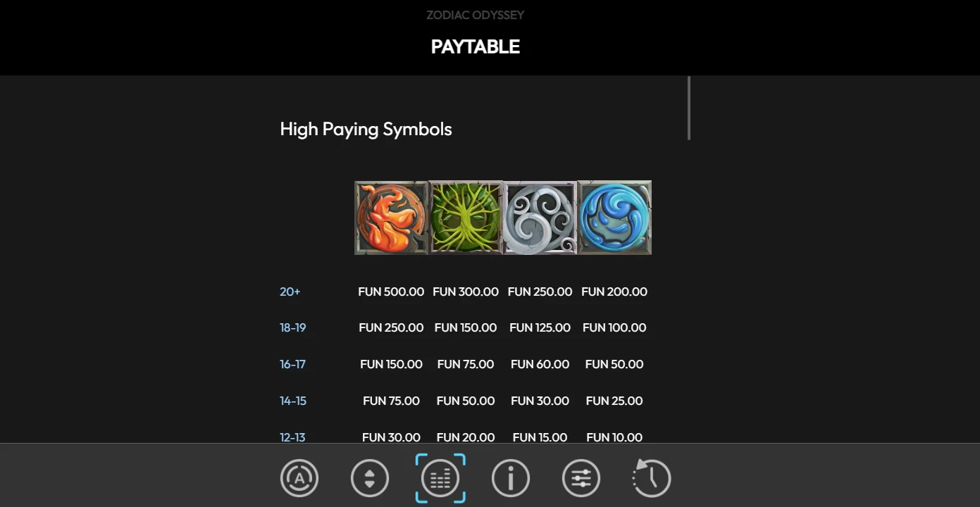Click the FUN 200.00 payout value
Viewport: 980px width, 507px height.
click(614, 292)
